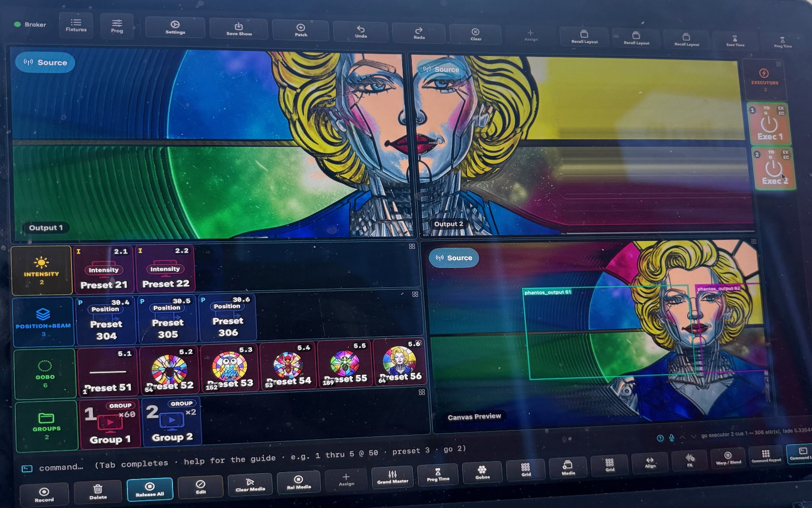
Task: Undo the last action
Action: point(361,32)
